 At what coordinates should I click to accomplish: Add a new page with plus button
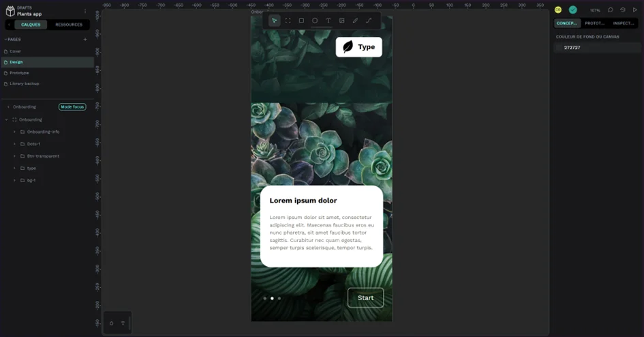point(85,40)
